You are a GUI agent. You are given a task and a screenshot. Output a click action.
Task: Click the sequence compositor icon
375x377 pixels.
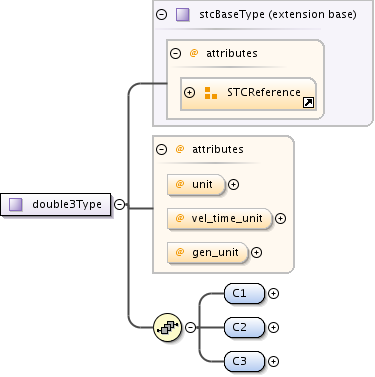168,327
